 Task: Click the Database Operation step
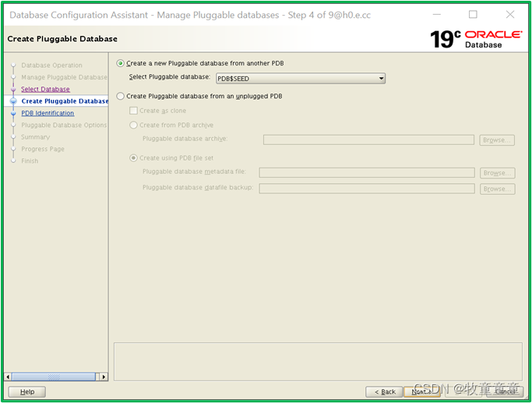point(51,65)
